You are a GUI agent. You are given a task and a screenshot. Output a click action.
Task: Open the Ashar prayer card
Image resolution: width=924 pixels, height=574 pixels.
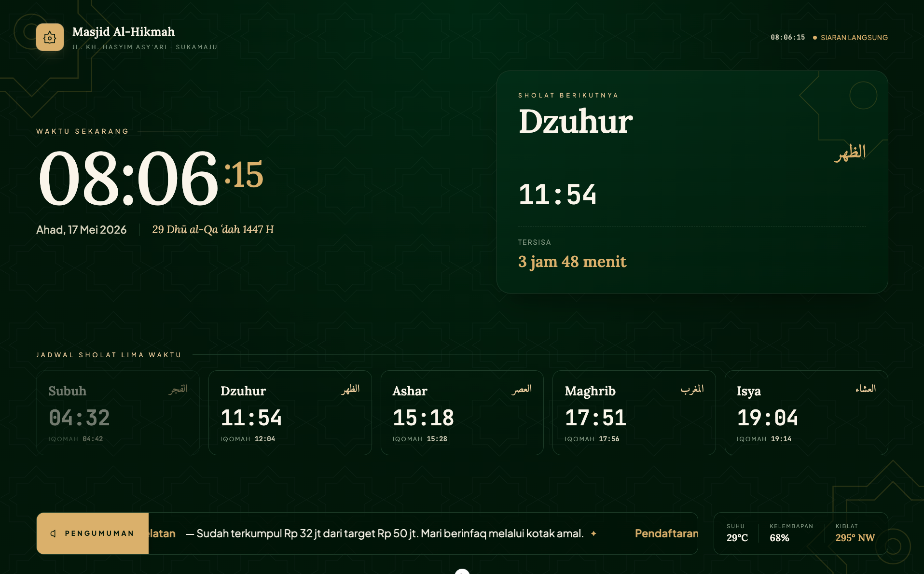[x=462, y=413]
